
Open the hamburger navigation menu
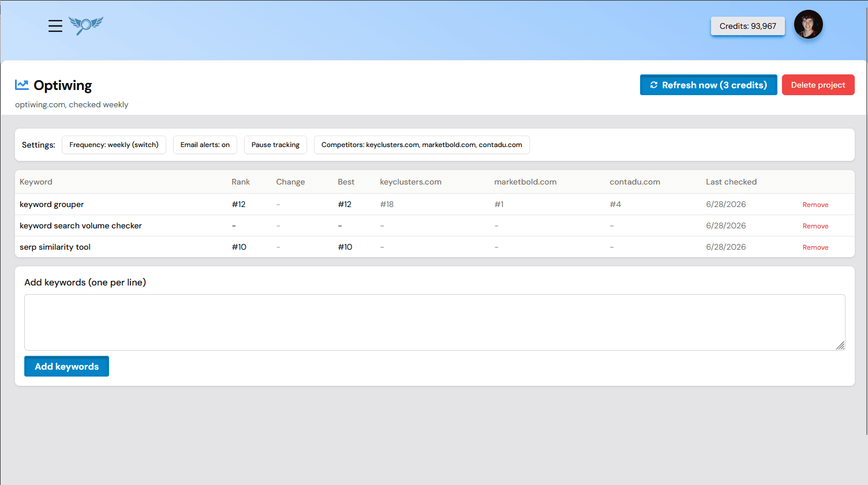pyautogui.click(x=55, y=26)
